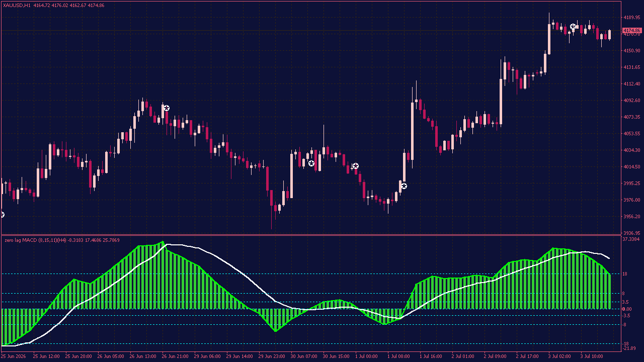Viewport: 644px width, 362px height.
Task: Click the 29 Jun 23:00 time label
Action: (271, 356)
